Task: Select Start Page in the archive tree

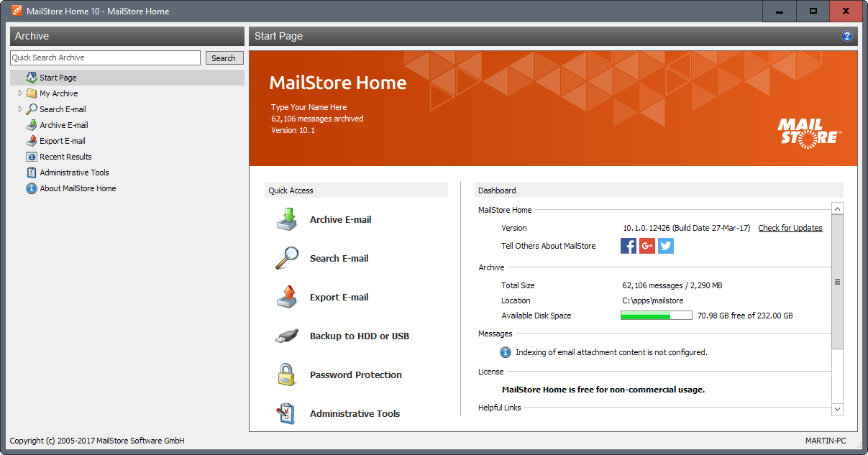Action: 58,78
